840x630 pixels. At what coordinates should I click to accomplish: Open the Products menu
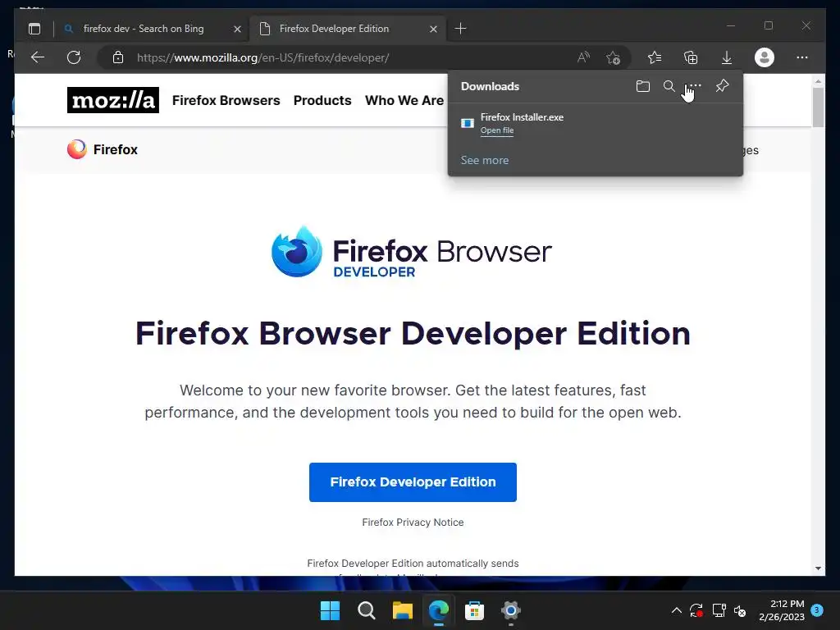pyautogui.click(x=322, y=100)
